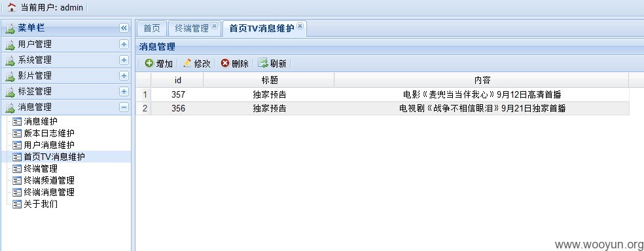
Task: Sort by the 标题 column header
Action: pyautogui.click(x=269, y=80)
